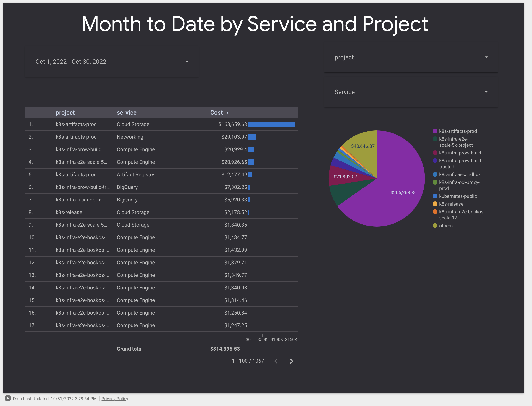Go to next page of table results
Screen dimensions: 532x406
pos(291,361)
